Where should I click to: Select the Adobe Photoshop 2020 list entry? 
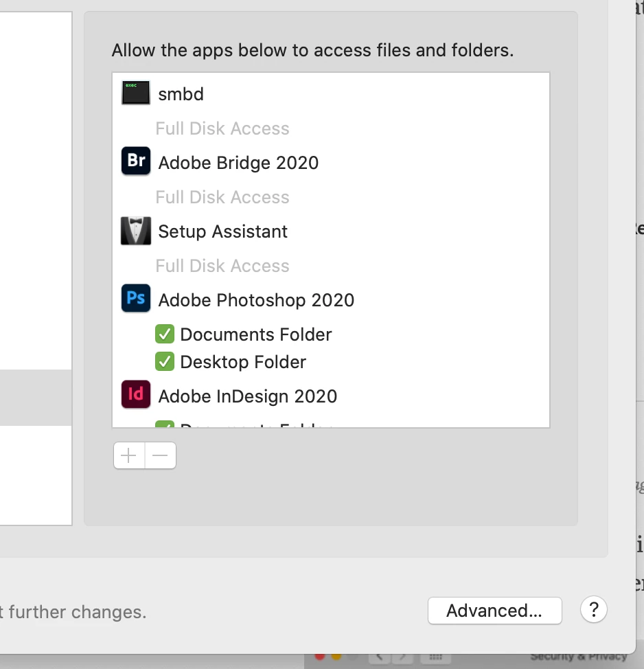256,300
